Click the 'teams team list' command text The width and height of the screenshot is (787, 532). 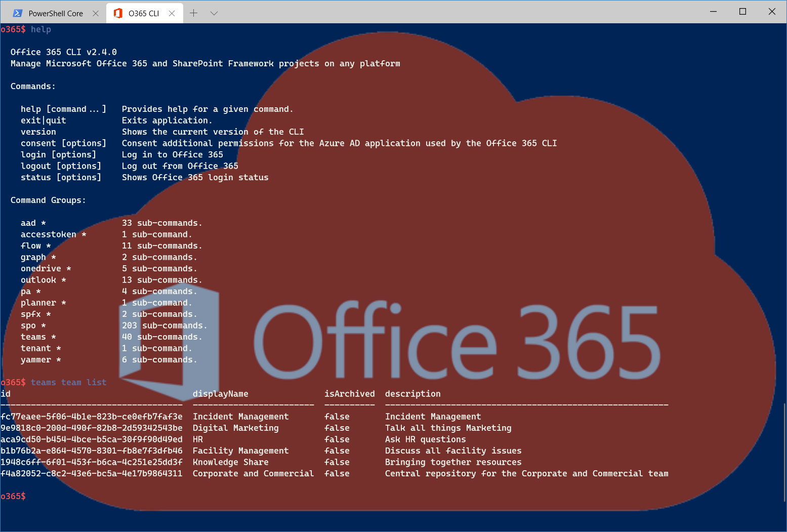pyautogui.click(x=68, y=382)
